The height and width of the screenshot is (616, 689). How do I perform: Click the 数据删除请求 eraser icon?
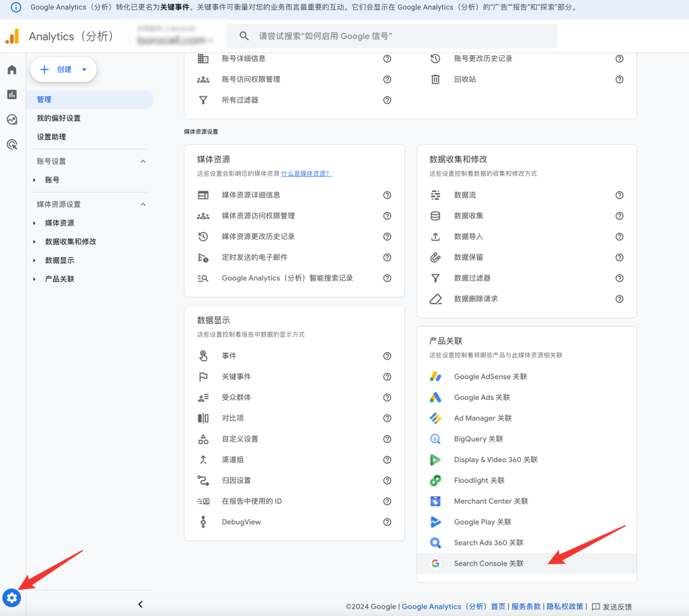tap(435, 299)
